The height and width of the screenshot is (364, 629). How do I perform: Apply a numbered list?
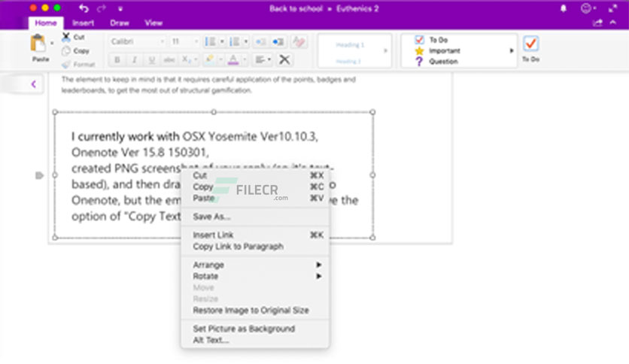coord(235,41)
